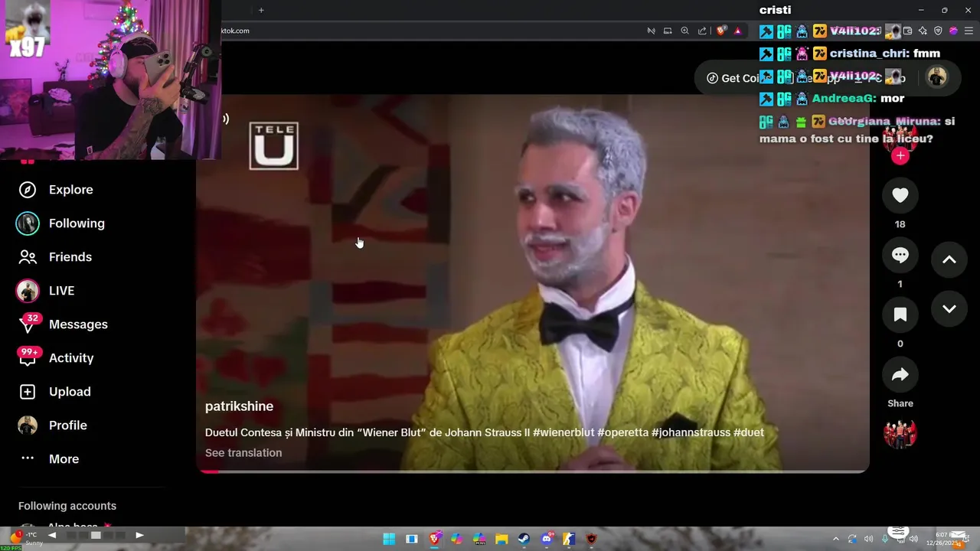Click the Brave Rewards triangle icon
Screen dimensions: 980x551
[x=738, y=31]
